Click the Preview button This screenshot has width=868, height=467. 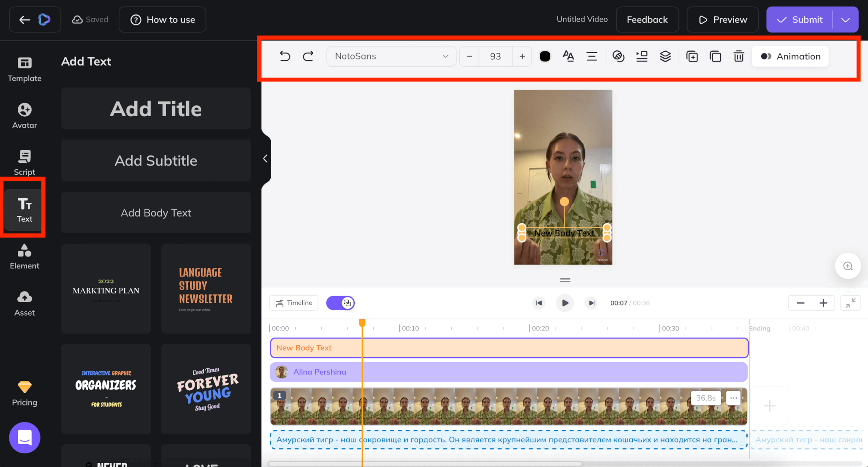pos(722,20)
